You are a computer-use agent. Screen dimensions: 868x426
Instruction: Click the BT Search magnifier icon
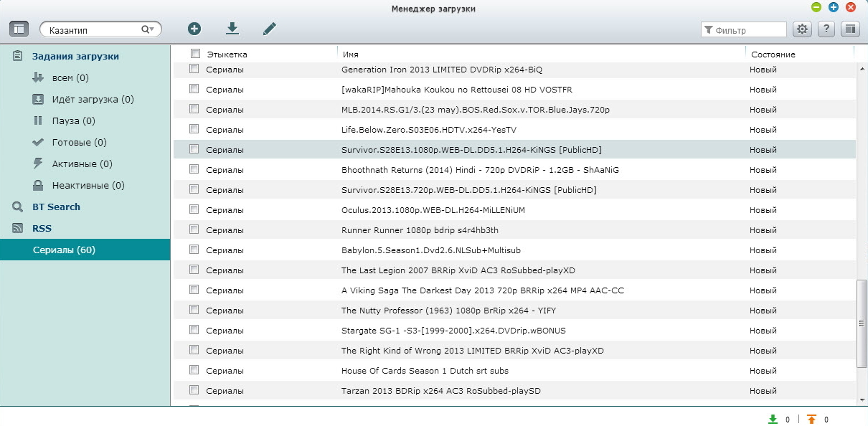click(18, 207)
